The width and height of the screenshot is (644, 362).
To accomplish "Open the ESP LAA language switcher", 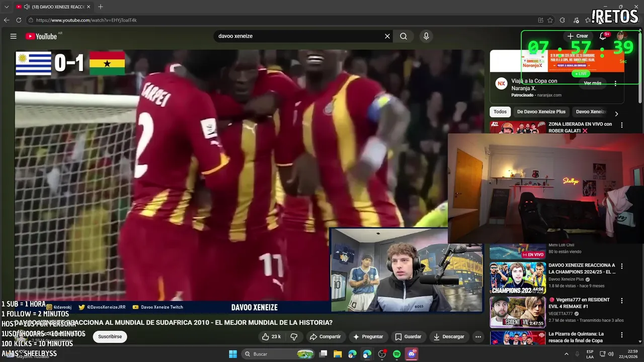I will (590, 354).
